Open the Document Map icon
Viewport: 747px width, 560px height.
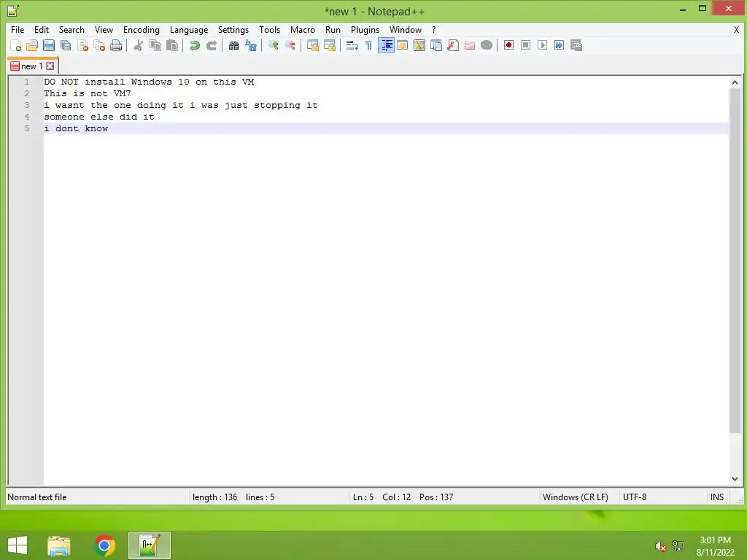tap(419, 45)
